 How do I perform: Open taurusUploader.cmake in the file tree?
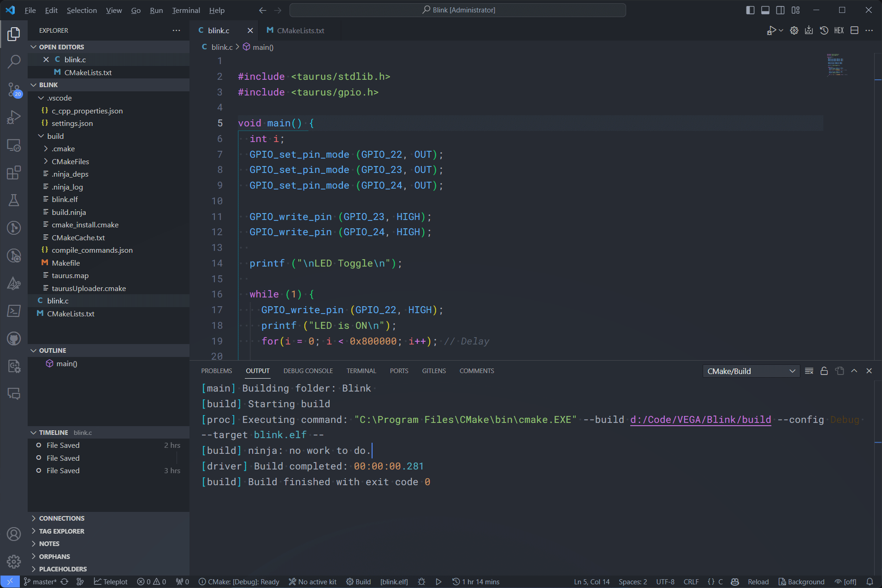[108, 288]
